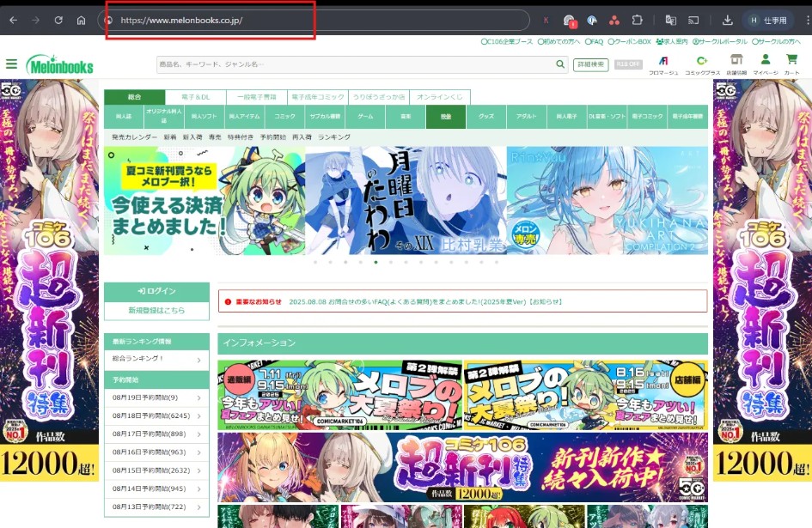This screenshot has height=528, width=812.
Task: Expand the 総合ランキング! row chevron
Action: (198, 360)
